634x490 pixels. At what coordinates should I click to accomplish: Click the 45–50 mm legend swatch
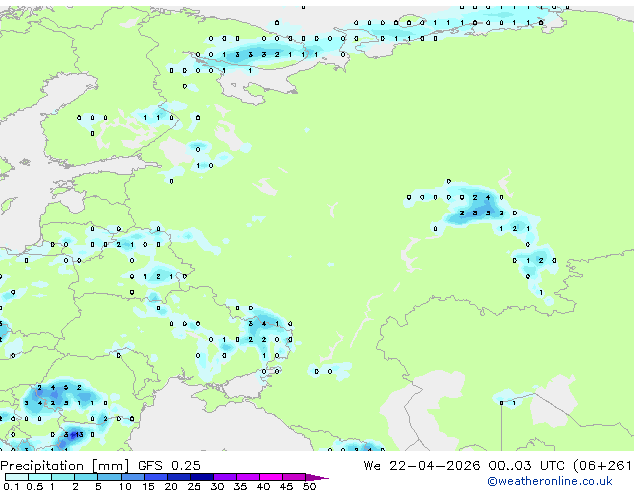pos(294,477)
